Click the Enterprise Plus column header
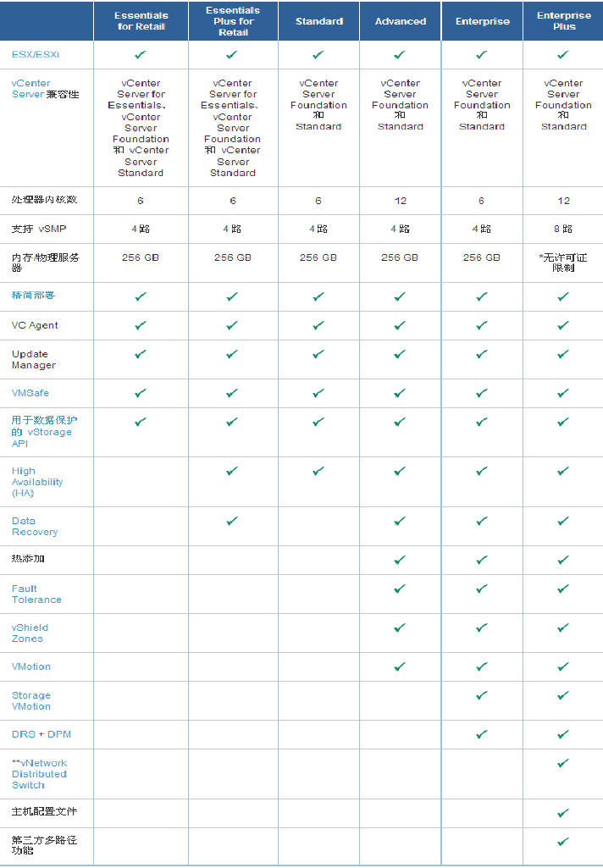The image size is (603, 868). (x=564, y=21)
